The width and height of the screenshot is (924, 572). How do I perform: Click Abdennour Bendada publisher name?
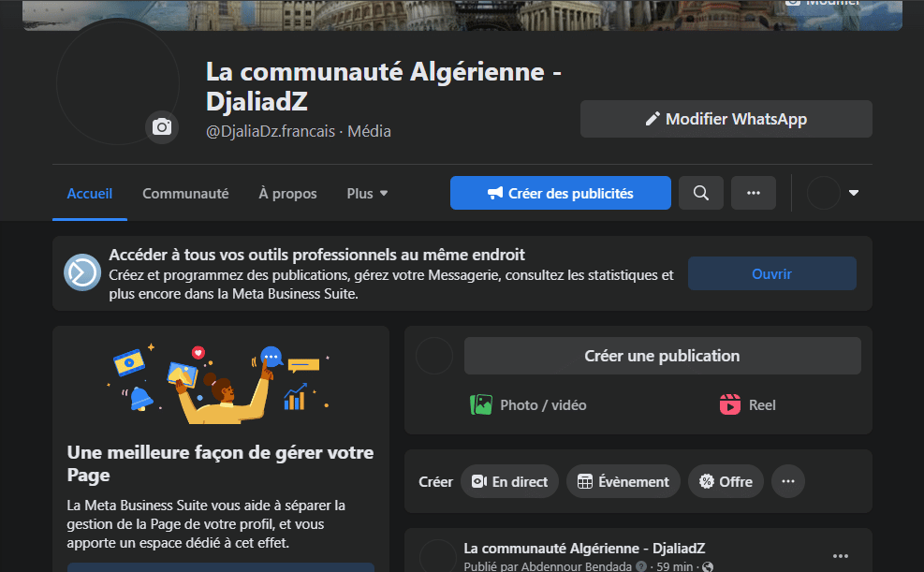click(577, 566)
